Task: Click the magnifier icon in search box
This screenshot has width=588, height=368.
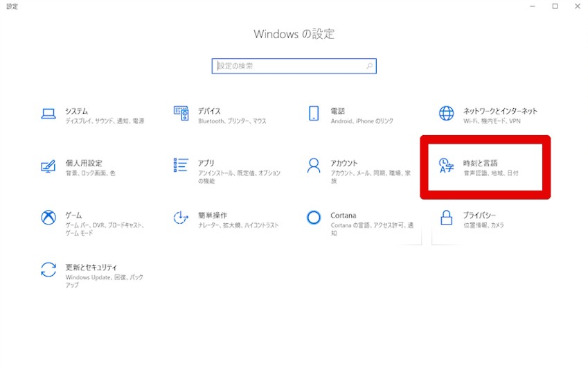Action: 369,66
